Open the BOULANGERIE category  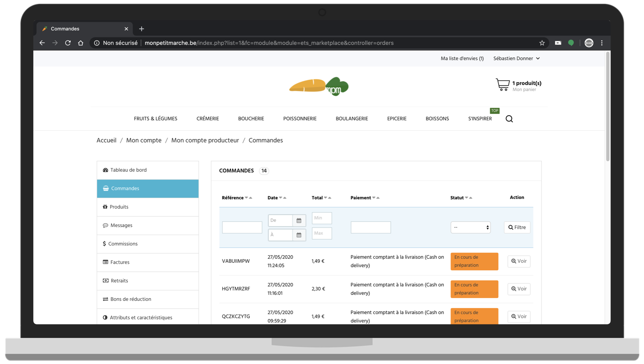(352, 119)
